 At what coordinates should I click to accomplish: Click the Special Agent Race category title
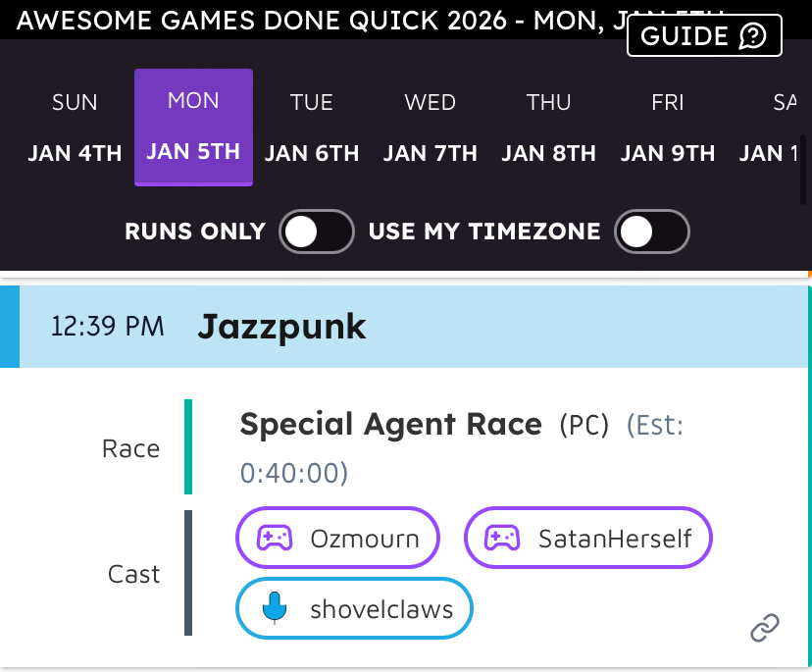coord(390,424)
